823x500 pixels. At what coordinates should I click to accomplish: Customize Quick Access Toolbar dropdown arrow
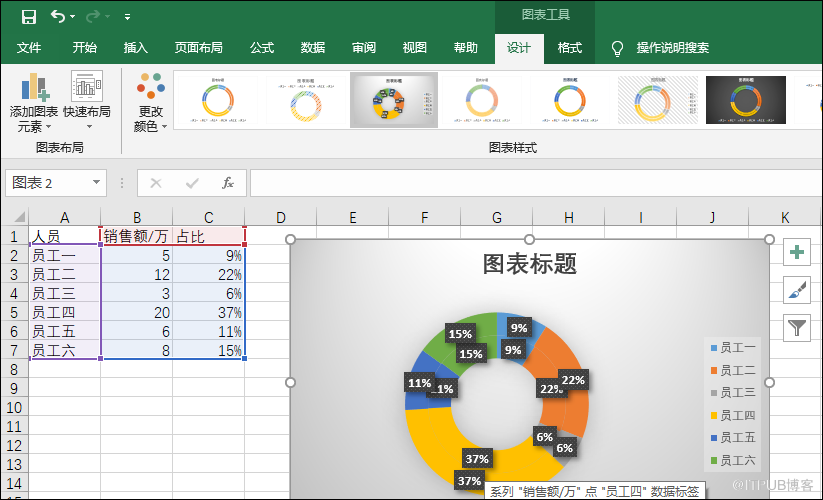click(127, 17)
